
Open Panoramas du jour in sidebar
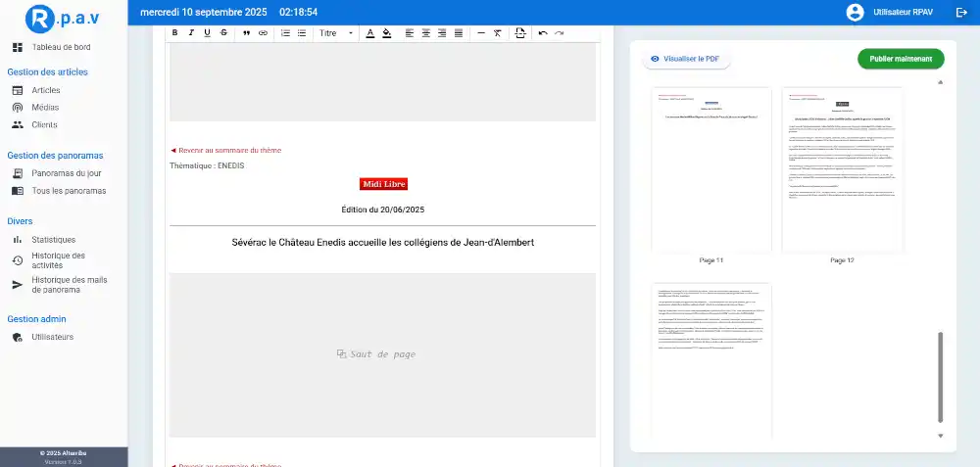pos(66,173)
